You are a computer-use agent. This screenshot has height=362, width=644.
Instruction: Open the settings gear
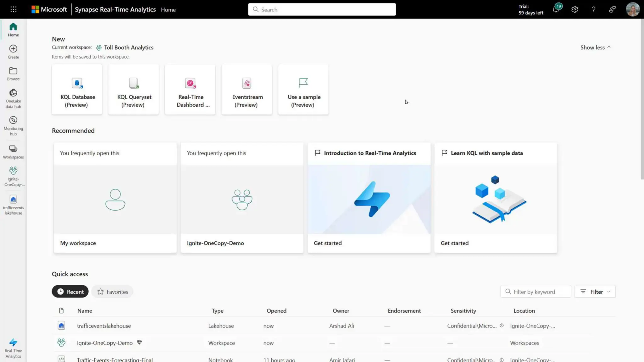pyautogui.click(x=575, y=9)
